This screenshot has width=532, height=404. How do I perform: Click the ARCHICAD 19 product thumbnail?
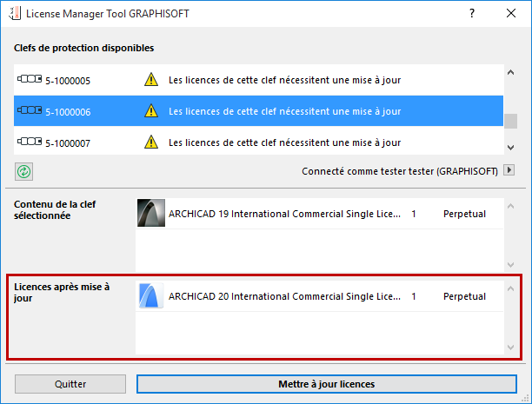[151, 213]
